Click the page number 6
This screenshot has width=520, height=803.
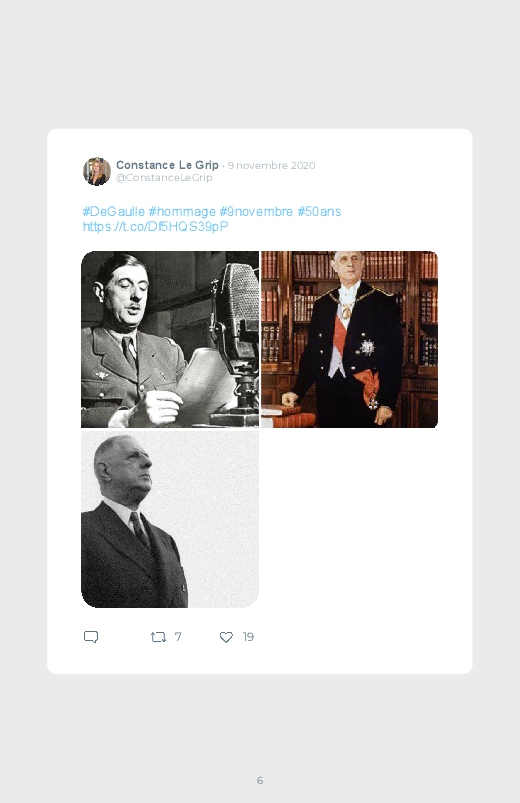[x=260, y=780]
